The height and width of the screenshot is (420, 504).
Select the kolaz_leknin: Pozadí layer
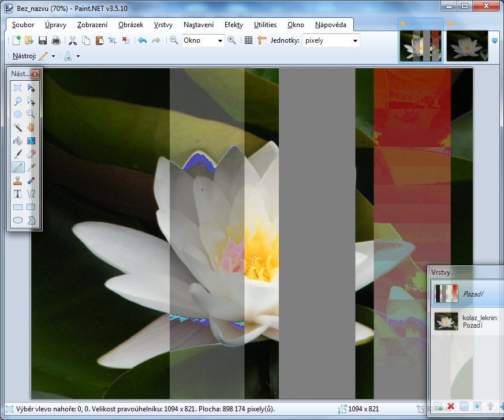[468, 321]
